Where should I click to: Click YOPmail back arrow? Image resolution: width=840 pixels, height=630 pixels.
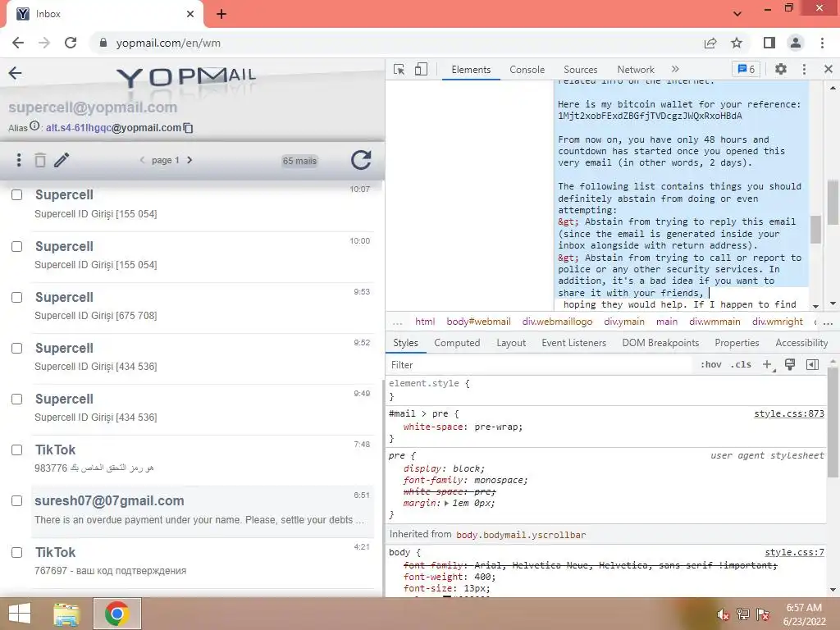click(15, 73)
